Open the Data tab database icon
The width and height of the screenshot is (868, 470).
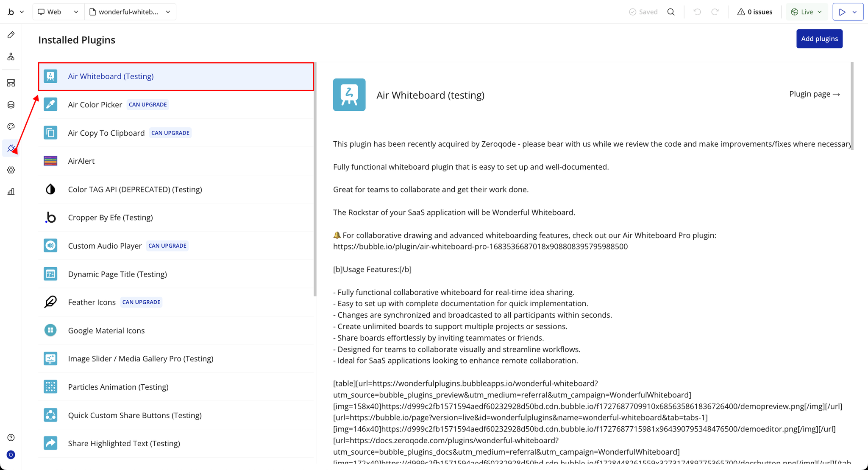point(11,105)
